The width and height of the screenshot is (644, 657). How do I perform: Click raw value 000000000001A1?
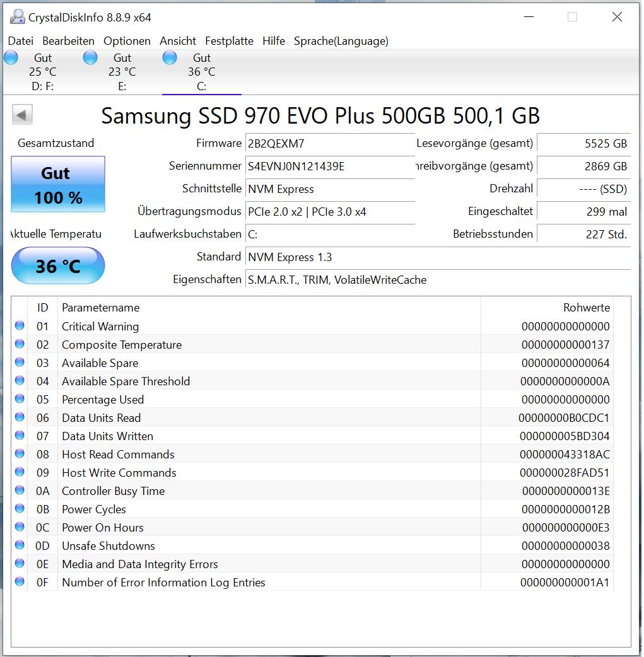[565, 583]
